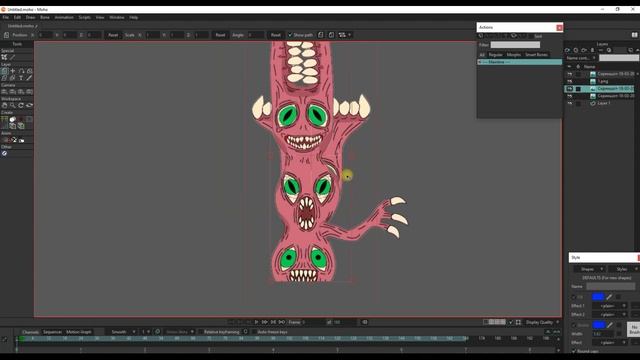Open the Onion skins dropdown in timeline
The height and width of the screenshot is (360, 640).
coord(180,332)
